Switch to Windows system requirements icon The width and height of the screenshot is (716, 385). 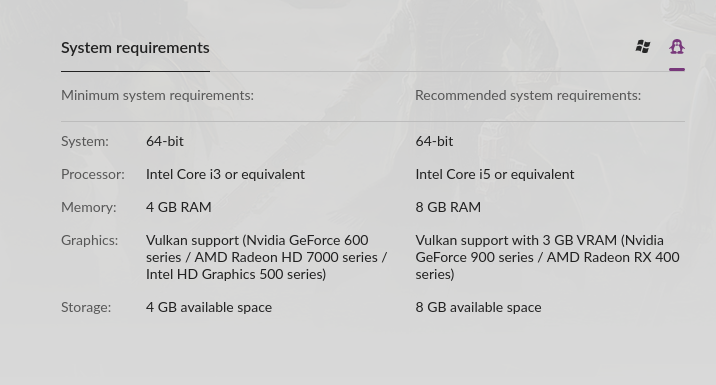(643, 47)
